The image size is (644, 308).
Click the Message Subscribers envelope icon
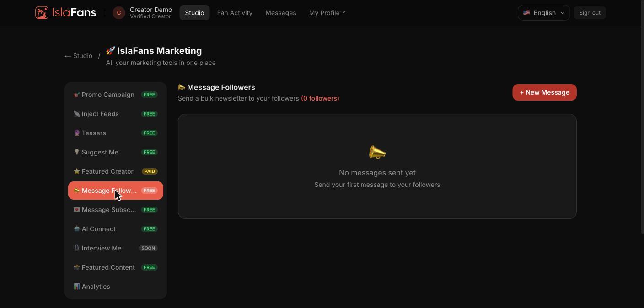click(77, 210)
